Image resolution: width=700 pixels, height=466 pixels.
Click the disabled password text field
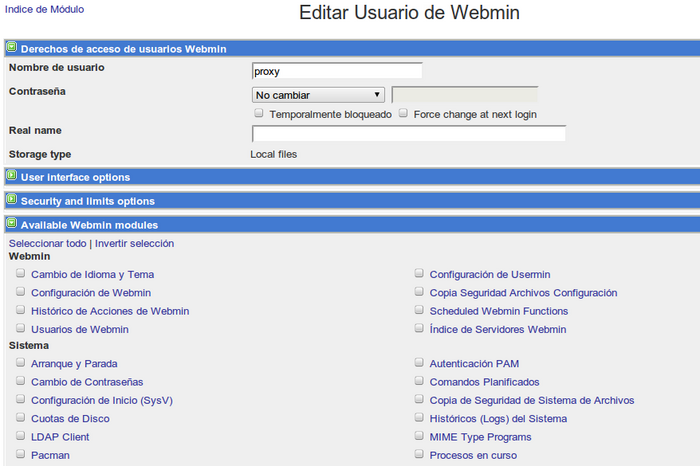(465, 95)
